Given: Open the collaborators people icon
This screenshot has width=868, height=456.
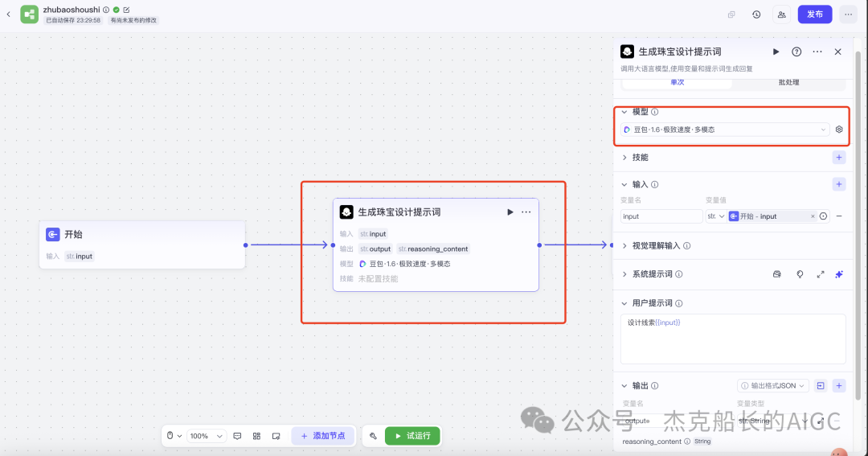Looking at the screenshot, I should [781, 14].
